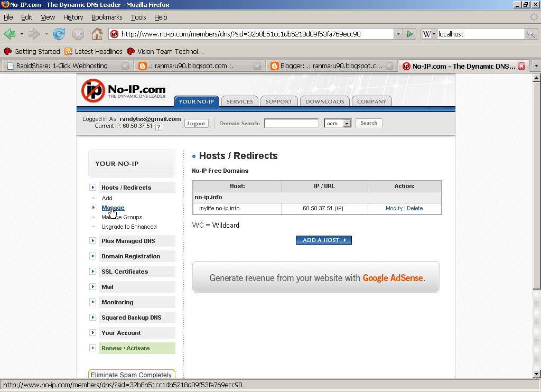Expand the Your Account section arrow
541x392 pixels.
(x=92, y=333)
